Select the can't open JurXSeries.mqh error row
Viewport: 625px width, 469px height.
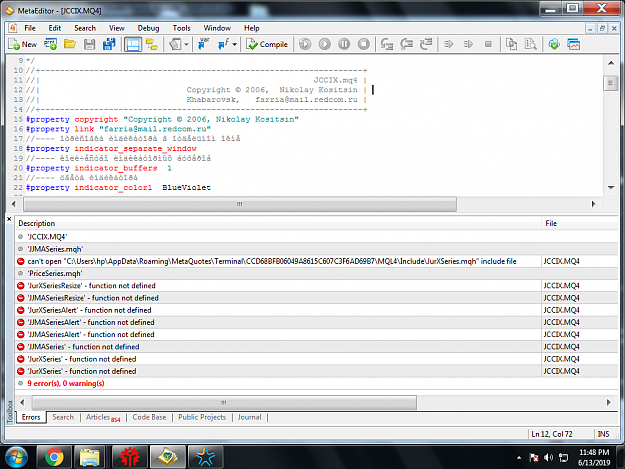point(317,261)
